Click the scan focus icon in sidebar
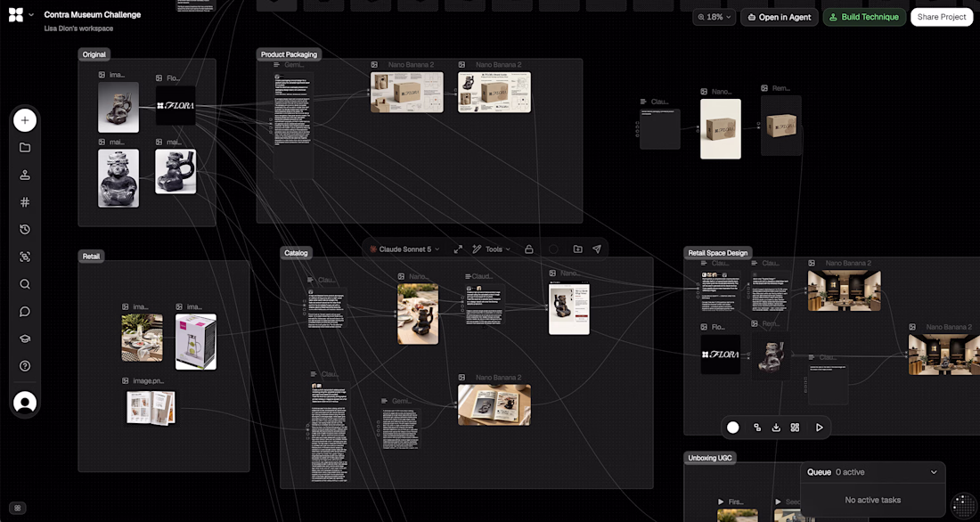 pos(25,257)
